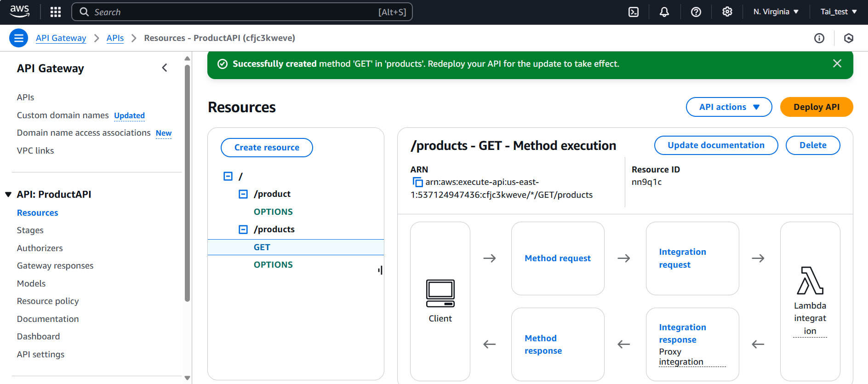Open the N. Virginia region selector
This screenshot has width=868, height=384.
pos(776,12)
